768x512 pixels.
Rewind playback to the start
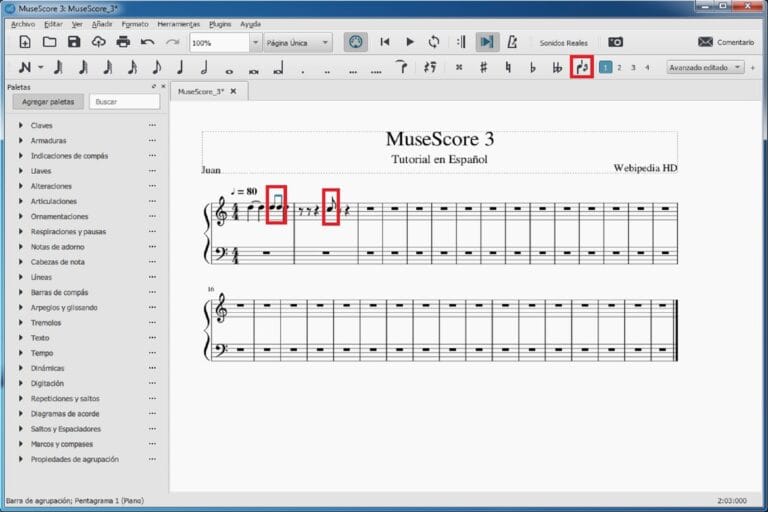pos(385,42)
